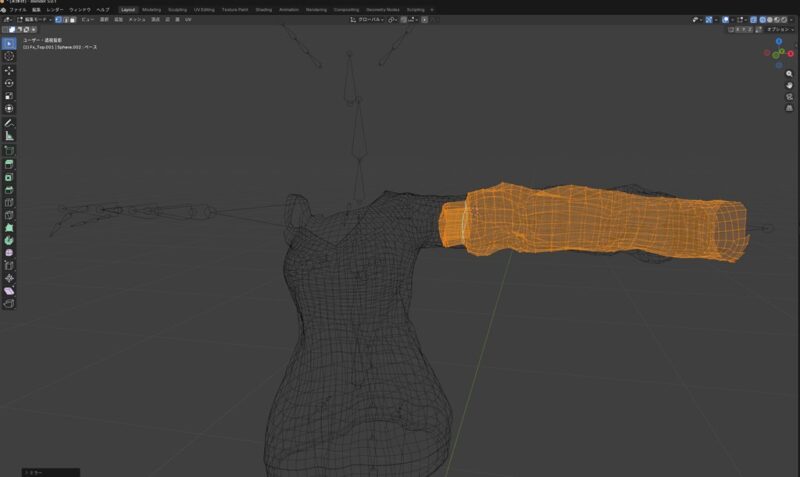Expand the オプション dropdown
800x477 pixels.
(779, 29)
